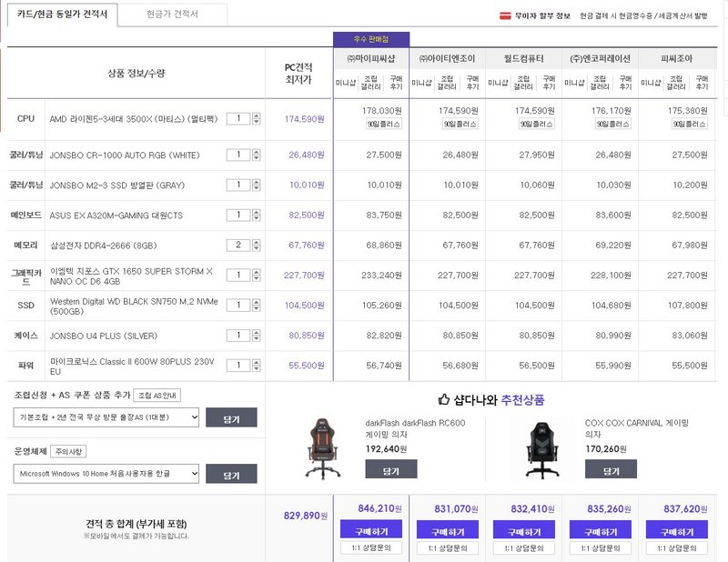Open the 조립 AS안내 button
Image resolution: width=728 pixels, height=562 pixels.
pyautogui.click(x=157, y=396)
